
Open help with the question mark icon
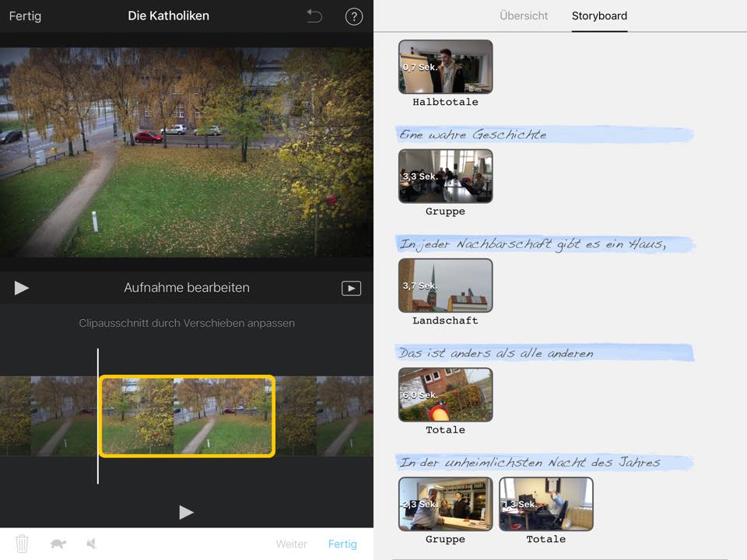tap(354, 16)
